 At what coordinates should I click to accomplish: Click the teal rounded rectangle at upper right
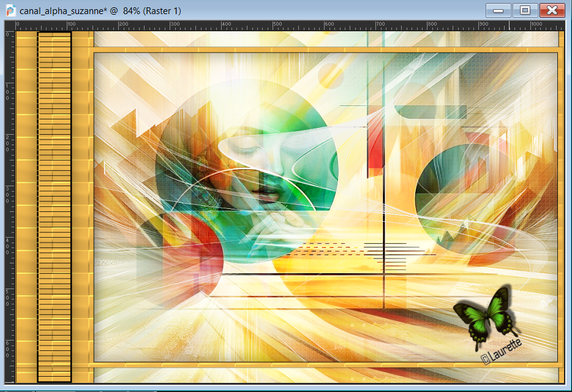[431, 111]
